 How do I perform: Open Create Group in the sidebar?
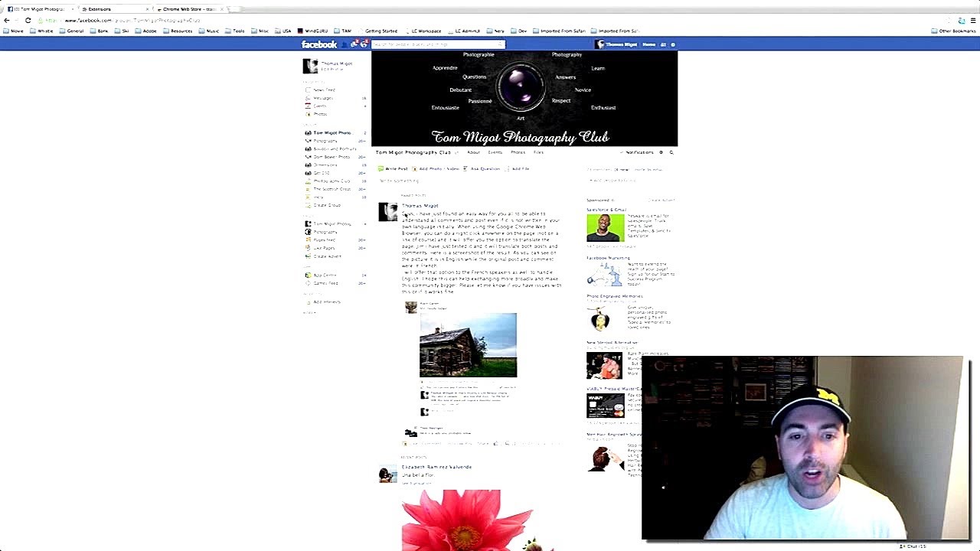(x=327, y=205)
